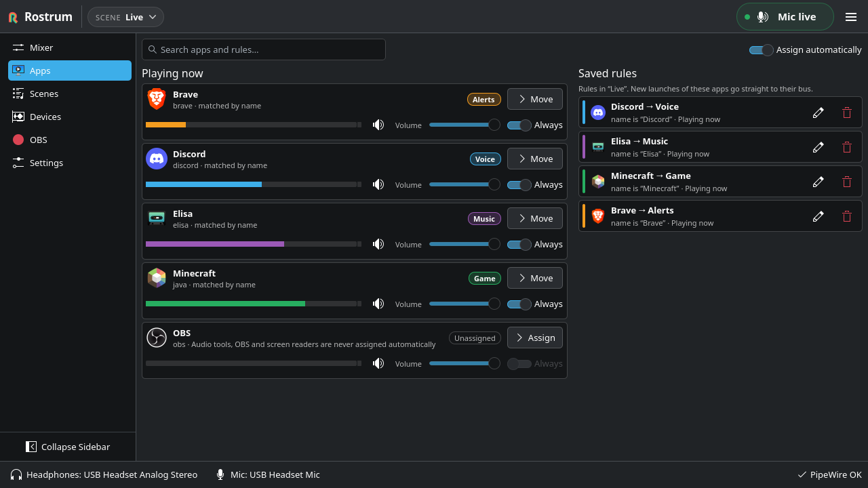Delete the Discord → Voice rule
This screenshot has width=868, height=488.
[847, 113]
